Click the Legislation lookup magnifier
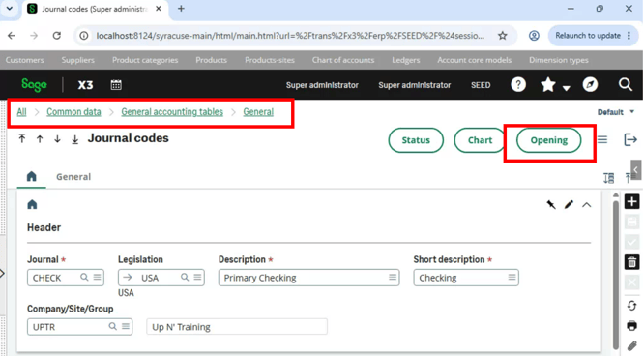Image resolution: width=644 pixels, height=356 pixels. tap(185, 277)
